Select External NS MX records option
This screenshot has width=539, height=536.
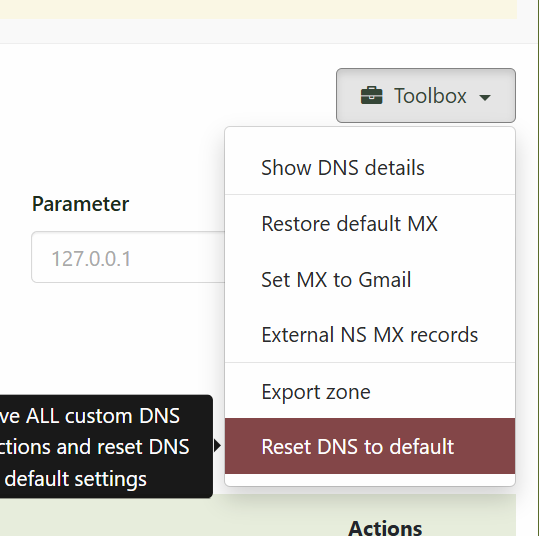(370, 335)
